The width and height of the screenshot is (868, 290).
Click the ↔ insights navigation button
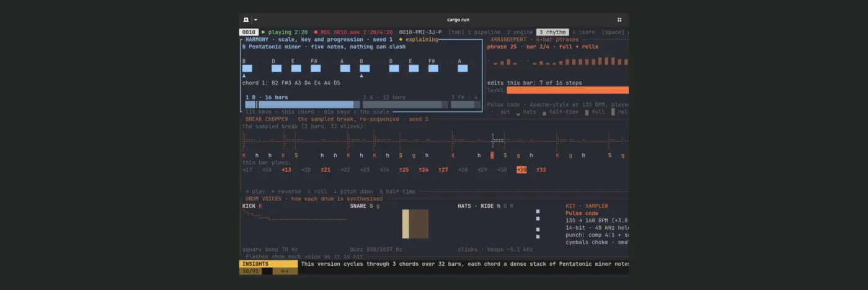[x=285, y=271]
